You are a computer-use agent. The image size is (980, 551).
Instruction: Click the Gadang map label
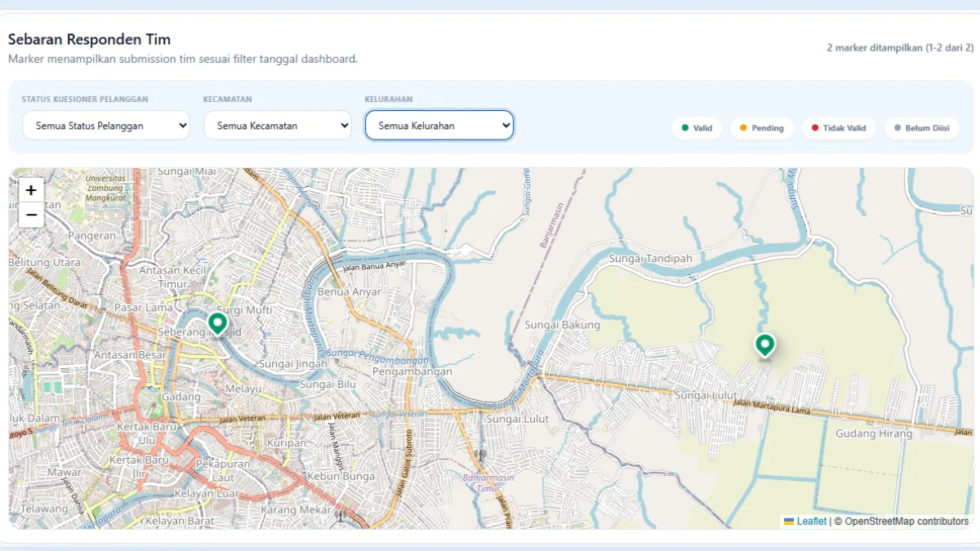pos(180,397)
